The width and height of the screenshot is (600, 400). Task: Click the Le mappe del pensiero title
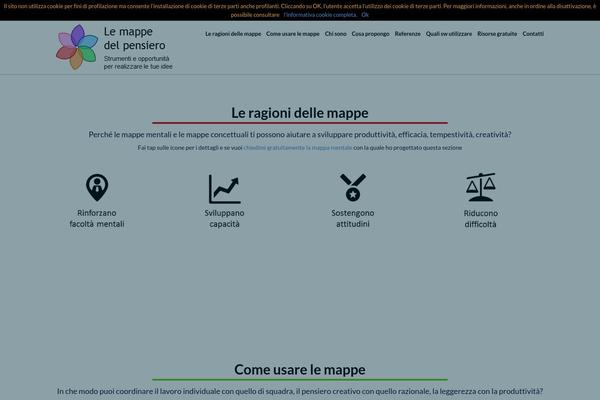(x=135, y=38)
